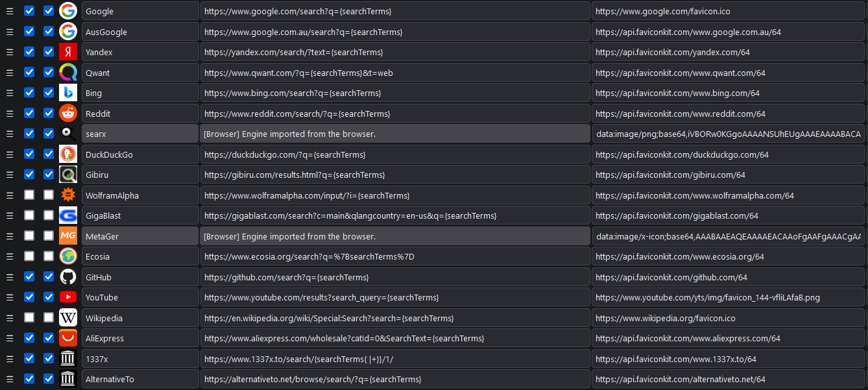Click the drag handle beside AlternativeTo
This screenshot has width=868, height=390.
(10, 378)
